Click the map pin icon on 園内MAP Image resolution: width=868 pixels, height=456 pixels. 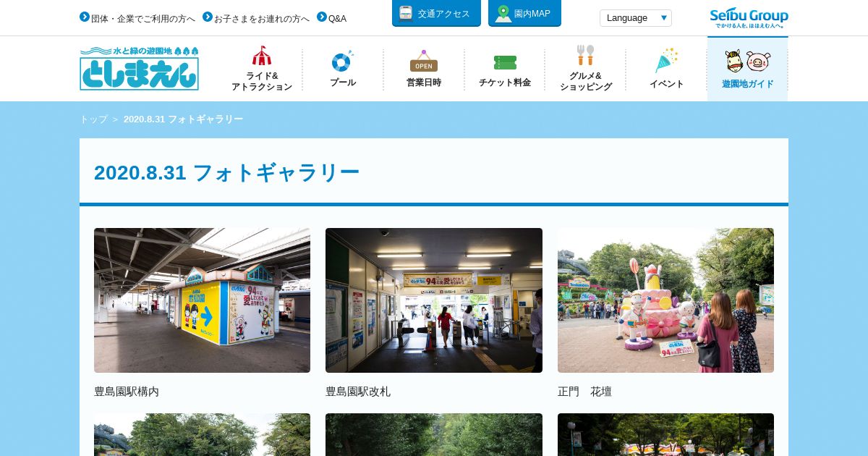click(503, 13)
